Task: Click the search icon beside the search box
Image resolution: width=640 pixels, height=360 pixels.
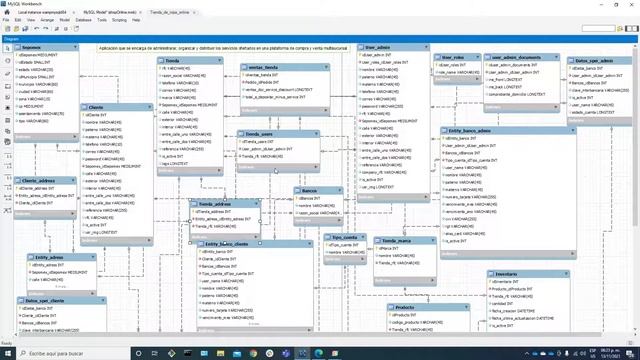Action: [x=620, y=29]
